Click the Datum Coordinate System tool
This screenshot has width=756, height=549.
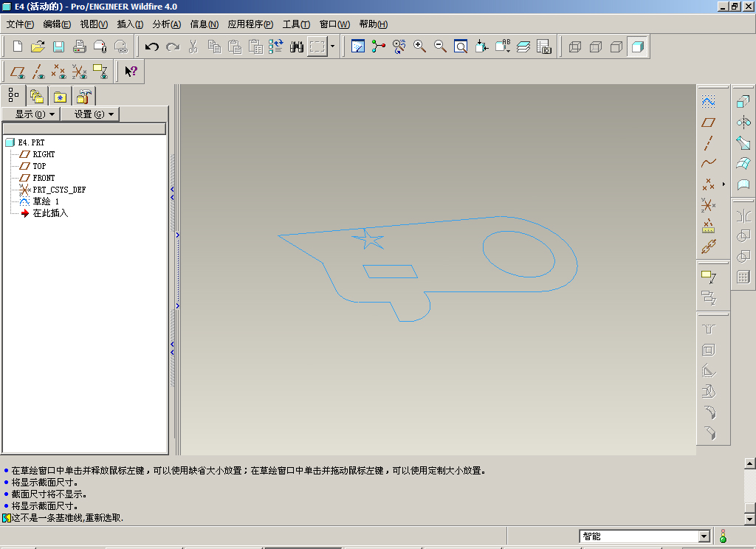coord(708,205)
